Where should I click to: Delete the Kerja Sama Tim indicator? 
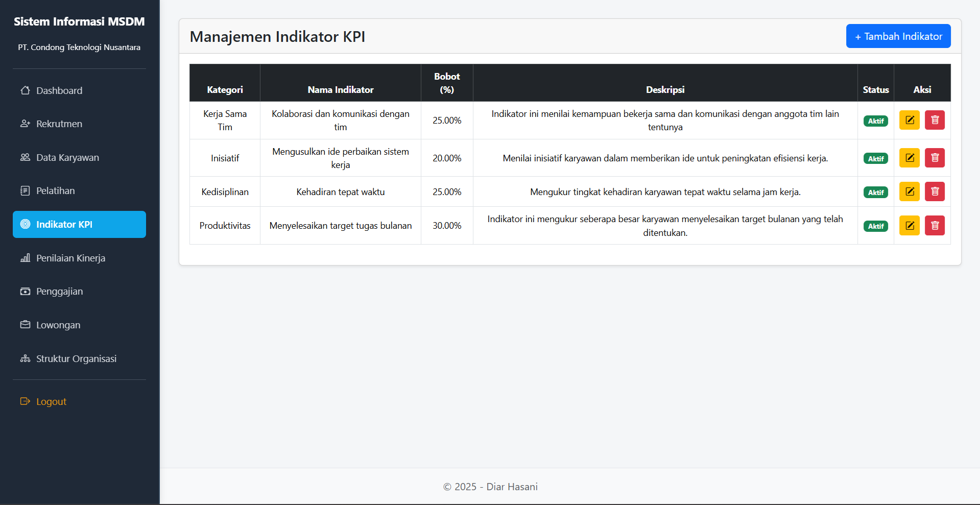pyautogui.click(x=935, y=120)
